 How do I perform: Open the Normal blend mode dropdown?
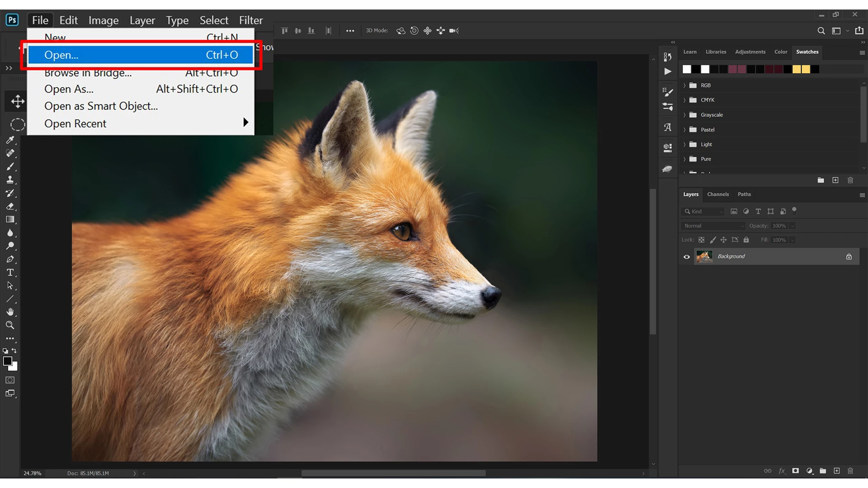pos(713,226)
